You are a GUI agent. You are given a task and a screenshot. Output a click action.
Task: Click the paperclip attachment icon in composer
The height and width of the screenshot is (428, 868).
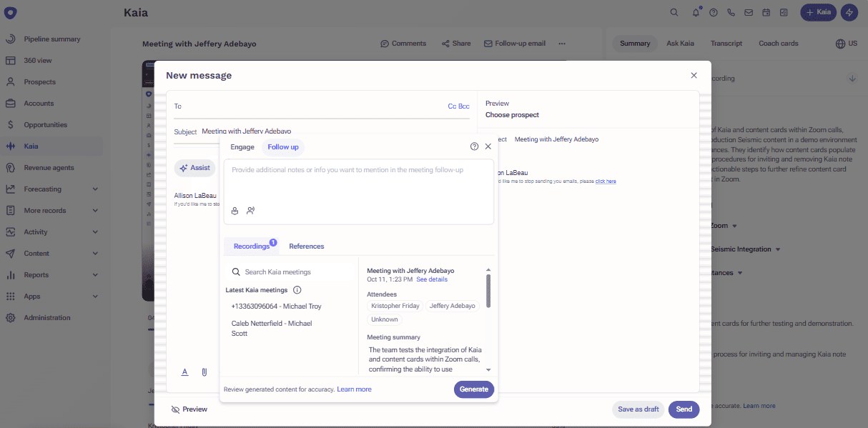pyautogui.click(x=204, y=372)
